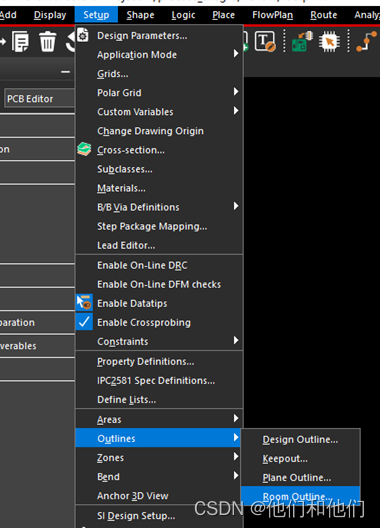Click the delete trash can toolbar icon

click(x=48, y=41)
